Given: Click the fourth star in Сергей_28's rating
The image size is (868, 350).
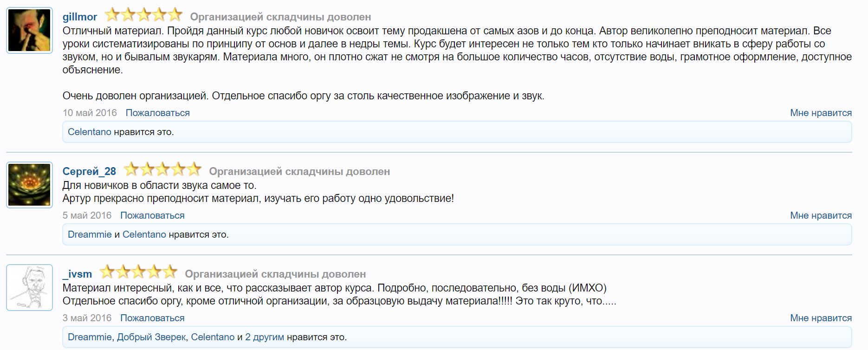Looking at the screenshot, I should tap(178, 170).
